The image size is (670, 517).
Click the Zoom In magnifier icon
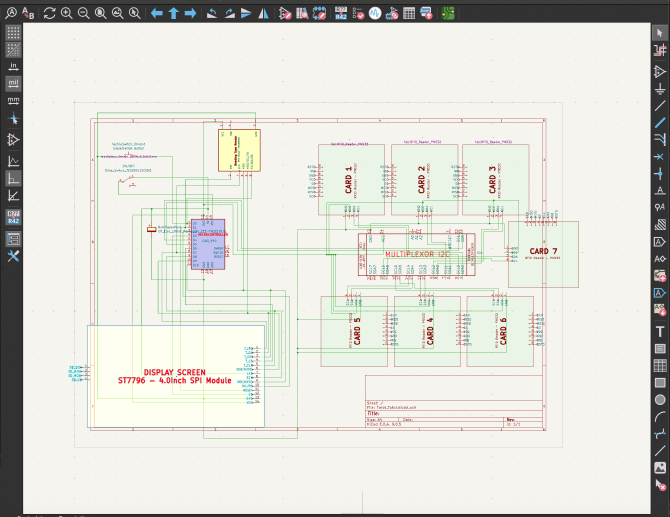pos(66,14)
